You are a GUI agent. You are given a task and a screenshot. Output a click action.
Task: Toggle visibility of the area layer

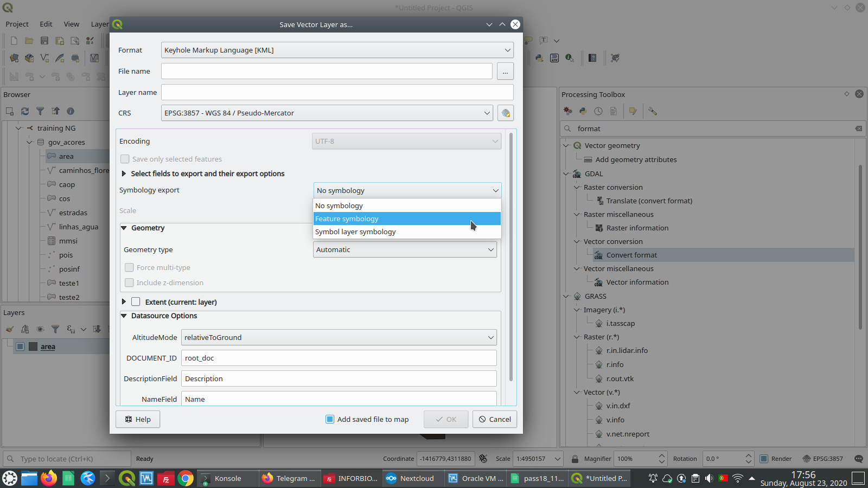click(x=20, y=346)
